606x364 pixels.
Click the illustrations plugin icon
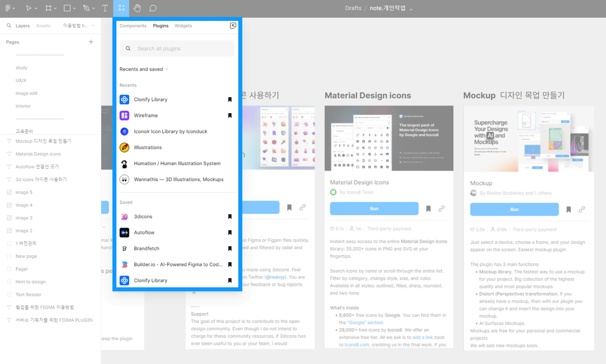tap(124, 147)
